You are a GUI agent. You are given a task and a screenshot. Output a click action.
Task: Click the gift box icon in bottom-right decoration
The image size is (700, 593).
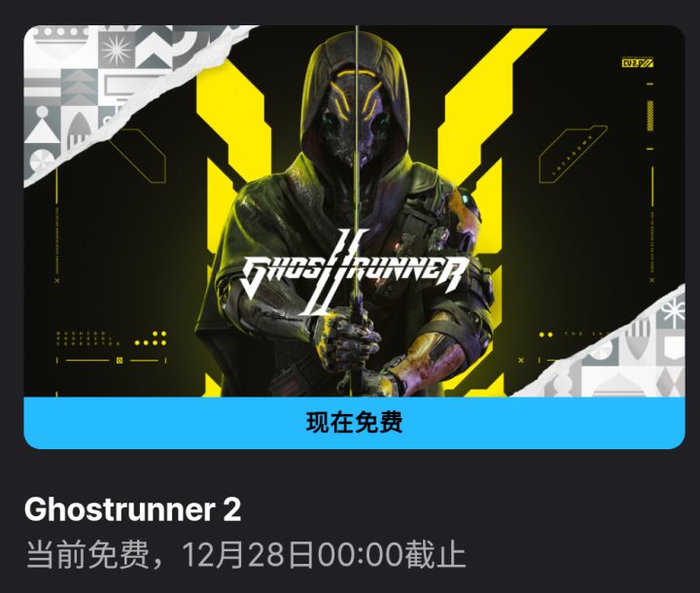[673, 312]
